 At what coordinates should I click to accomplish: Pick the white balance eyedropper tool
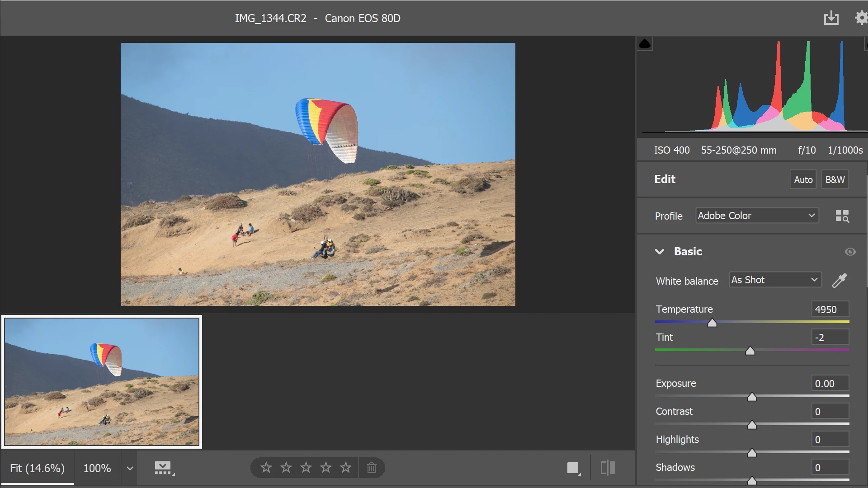[x=840, y=281]
